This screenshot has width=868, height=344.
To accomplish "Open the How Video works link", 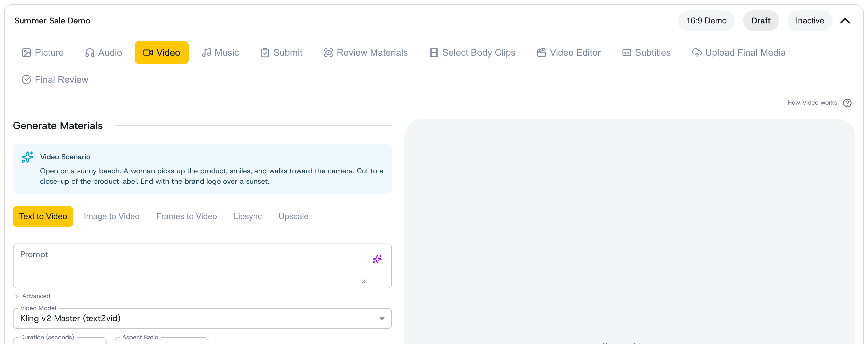I will tap(812, 103).
